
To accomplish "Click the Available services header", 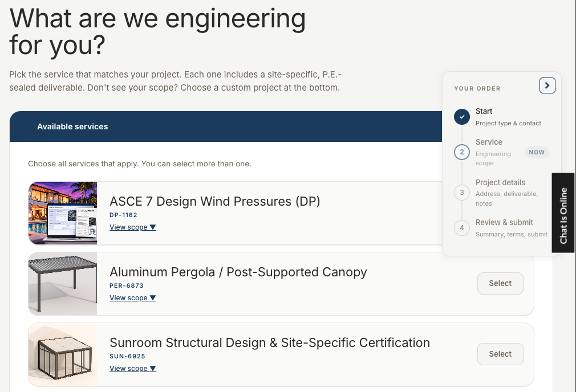I will (72, 126).
